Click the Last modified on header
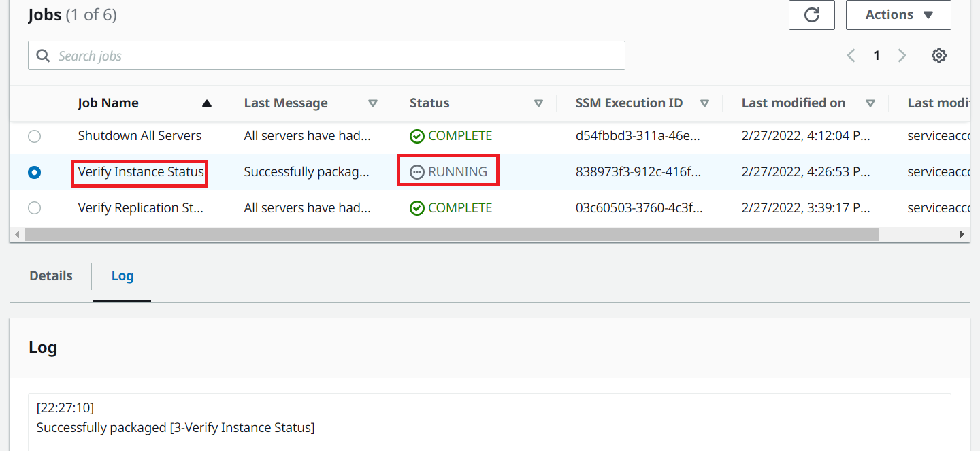The width and height of the screenshot is (980, 451). coord(794,103)
